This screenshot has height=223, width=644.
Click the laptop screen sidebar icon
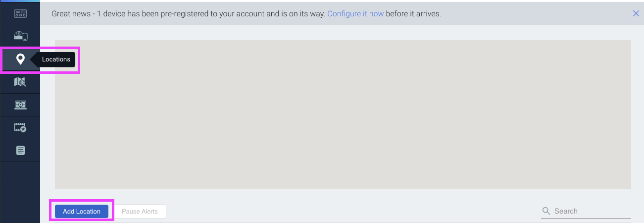coord(20,105)
